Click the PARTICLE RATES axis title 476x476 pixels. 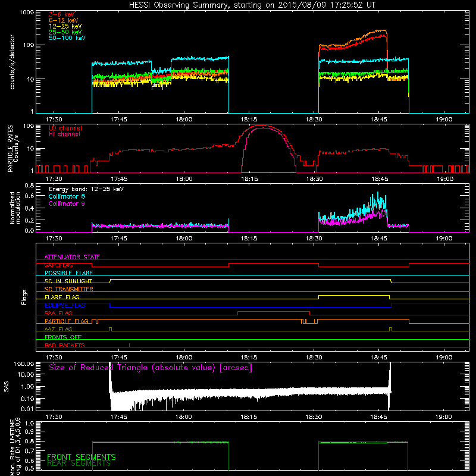point(12,149)
